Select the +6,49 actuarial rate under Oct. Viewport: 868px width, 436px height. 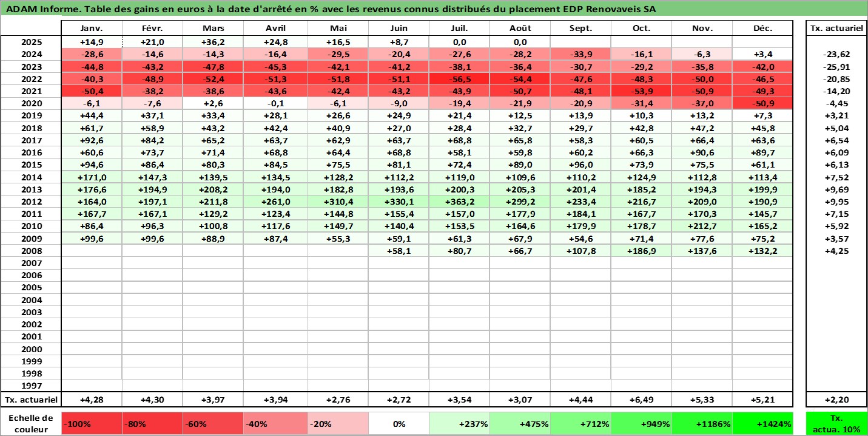pos(641,400)
